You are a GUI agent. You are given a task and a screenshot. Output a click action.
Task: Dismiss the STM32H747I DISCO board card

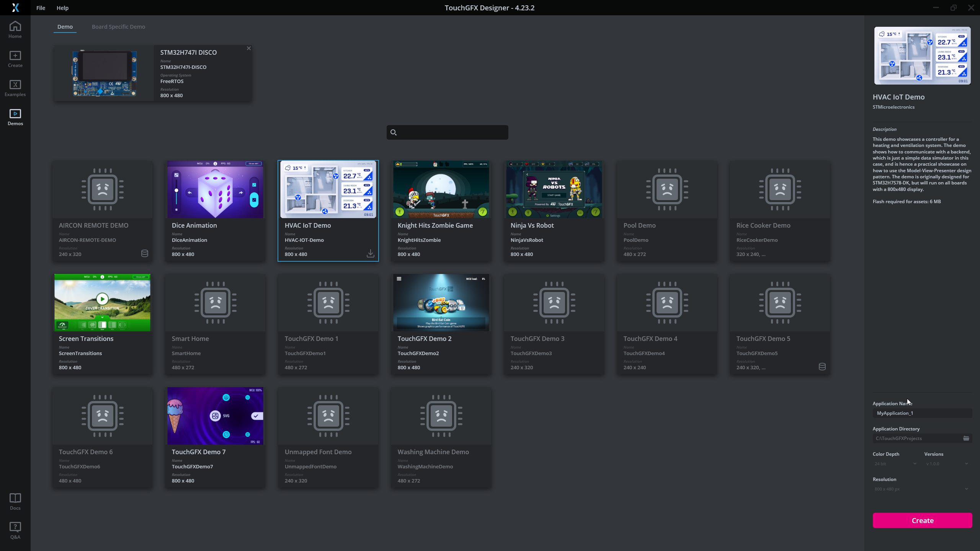pos(249,48)
